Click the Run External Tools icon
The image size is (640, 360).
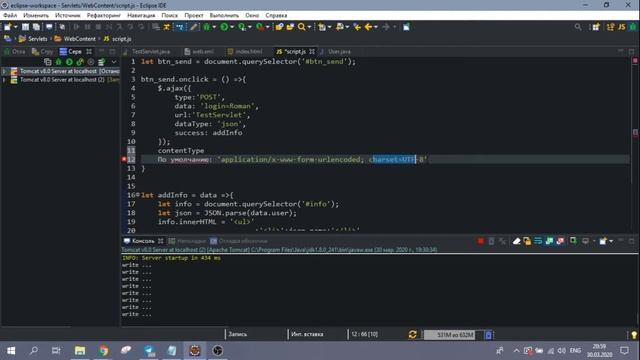[x=260, y=27]
